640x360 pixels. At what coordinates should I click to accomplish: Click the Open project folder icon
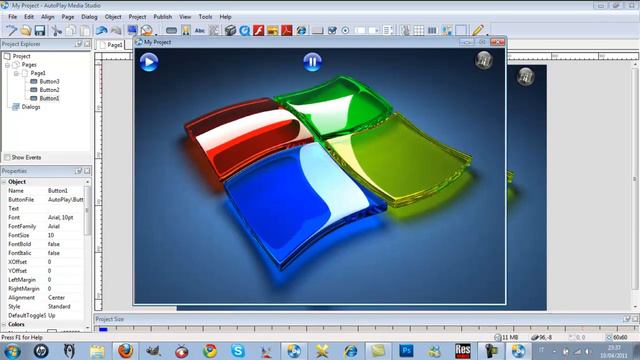26,31
